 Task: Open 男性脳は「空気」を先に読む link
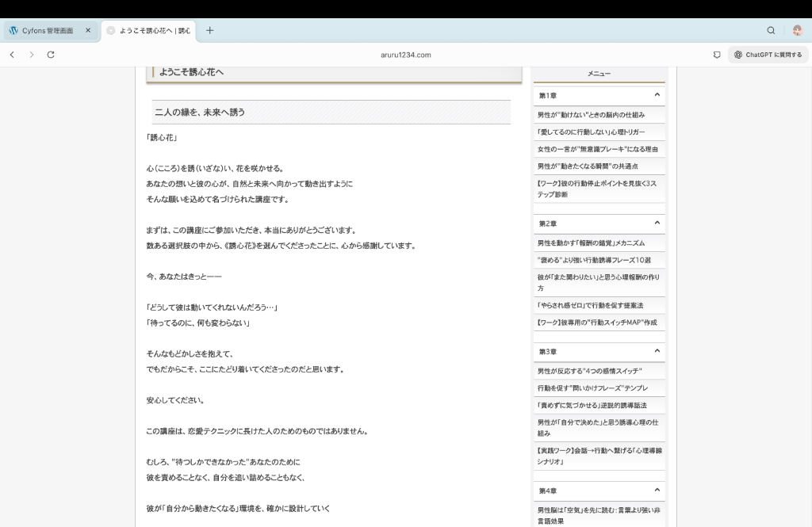click(x=599, y=516)
